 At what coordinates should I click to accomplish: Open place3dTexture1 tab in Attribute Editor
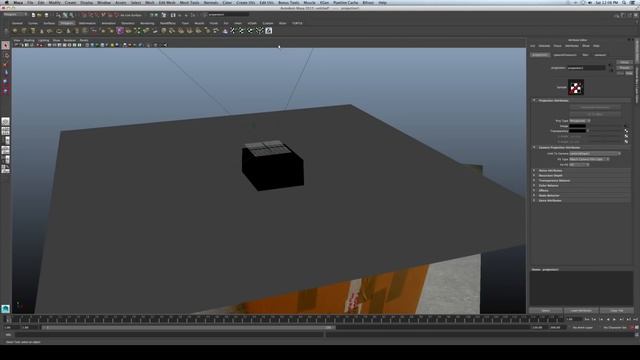(x=565, y=55)
